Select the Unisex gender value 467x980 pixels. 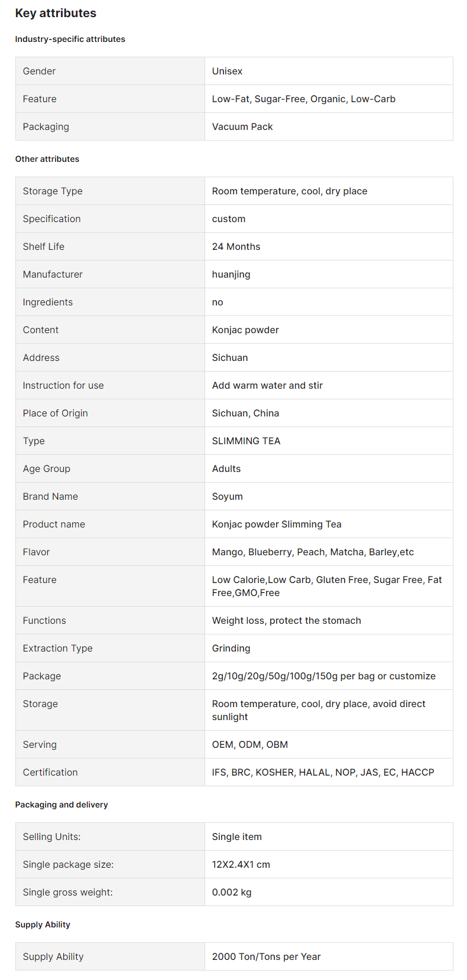pos(227,71)
